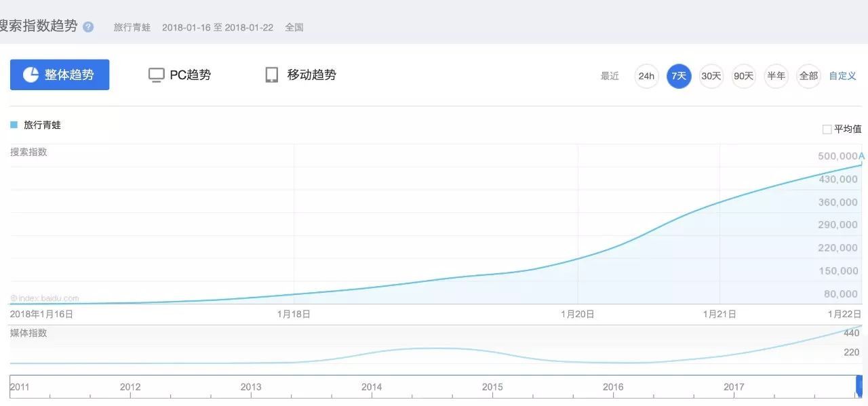View 全部 historical data
Viewport: 868px width, 406px height.
808,76
